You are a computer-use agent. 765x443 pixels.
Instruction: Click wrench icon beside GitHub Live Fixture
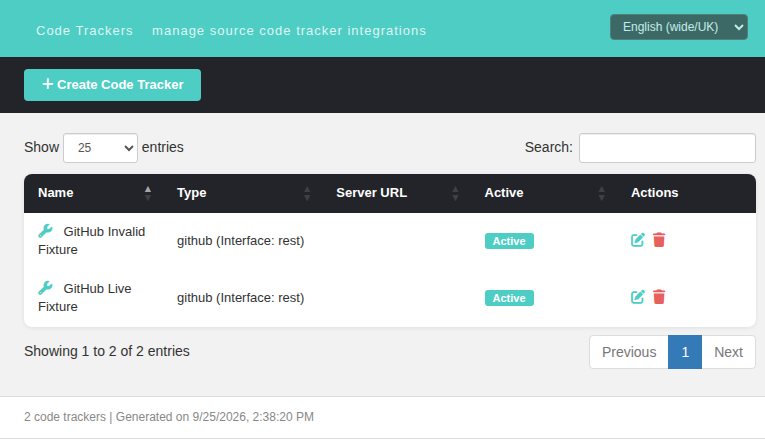[x=45, y=288]
